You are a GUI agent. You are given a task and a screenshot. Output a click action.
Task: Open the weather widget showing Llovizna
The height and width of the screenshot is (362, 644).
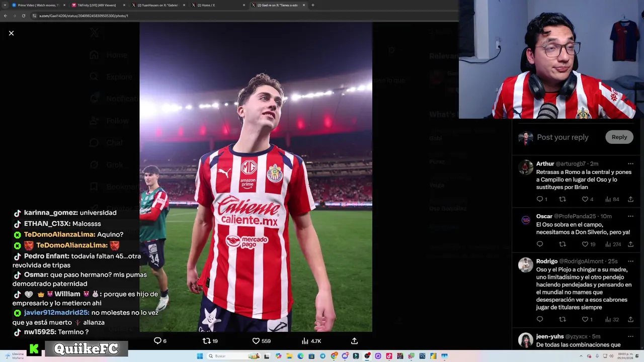tap(15, 356)
